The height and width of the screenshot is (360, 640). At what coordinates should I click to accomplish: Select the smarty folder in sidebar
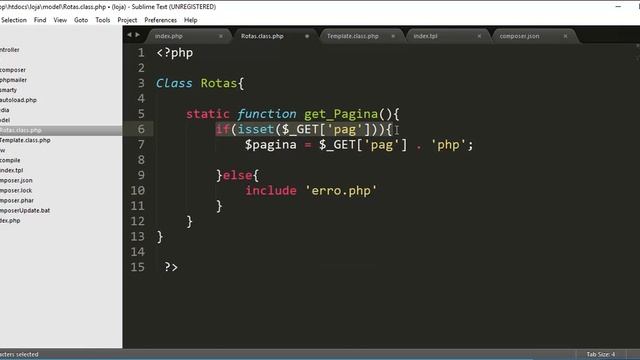pyautogui.click(x=9, y=90)
